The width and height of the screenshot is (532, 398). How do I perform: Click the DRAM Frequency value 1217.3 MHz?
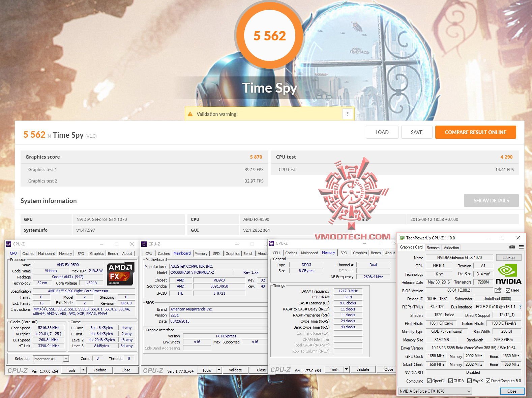[348, 291]
